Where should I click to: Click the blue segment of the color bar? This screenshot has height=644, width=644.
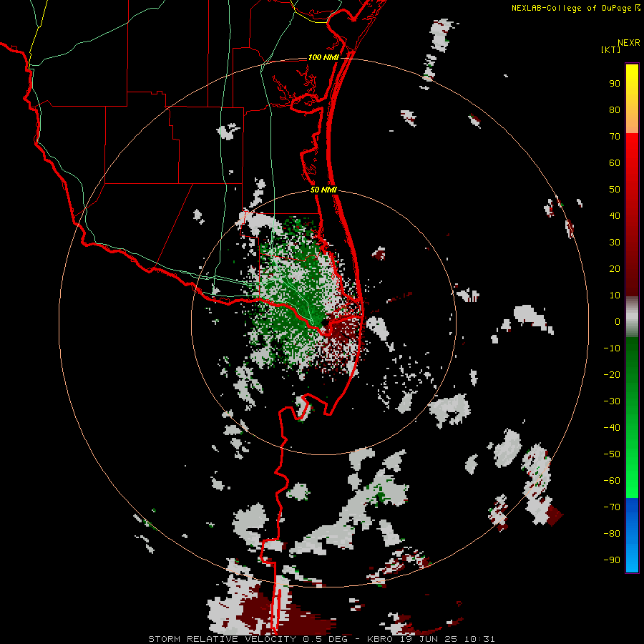632,535
